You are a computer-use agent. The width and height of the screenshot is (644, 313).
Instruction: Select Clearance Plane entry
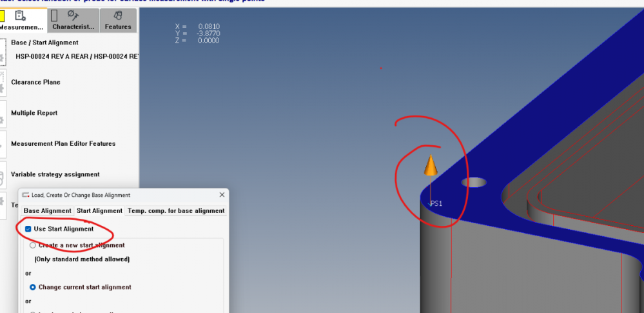coord(35,82)
